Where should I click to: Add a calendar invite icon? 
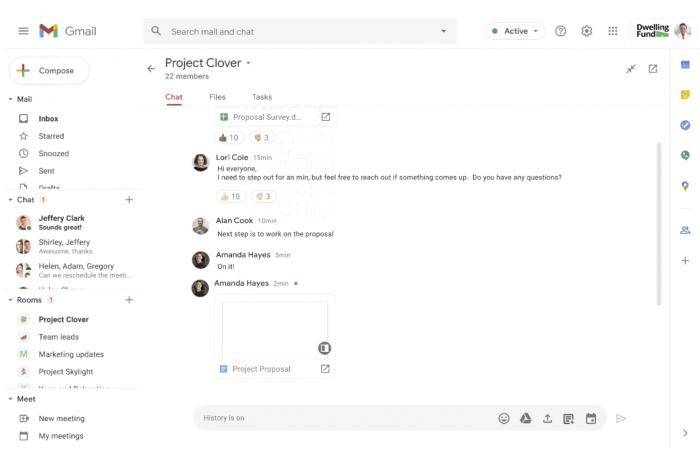(x=591, y=418)
